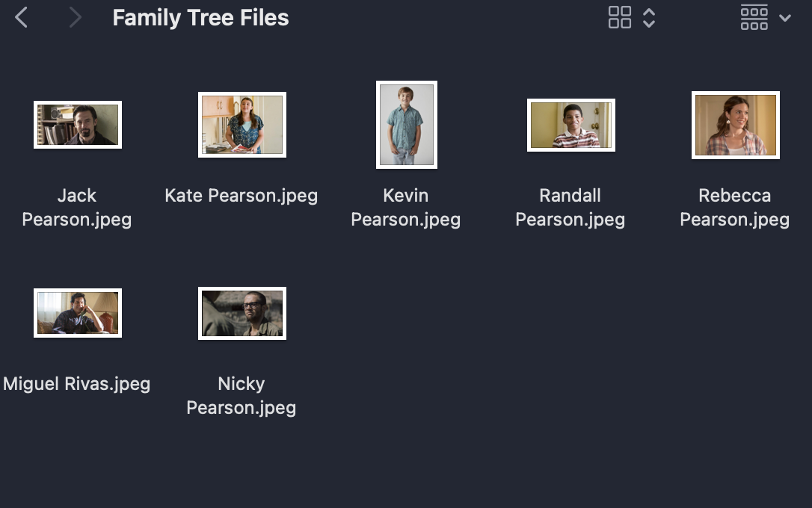Select Jack Pearson.jpeg thumbnail

click(x=78, y=125)
